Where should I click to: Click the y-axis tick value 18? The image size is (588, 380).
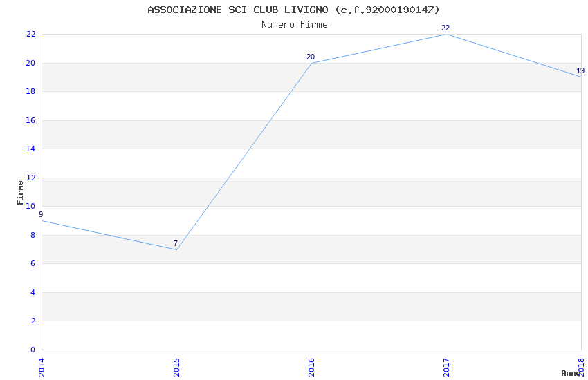(x=30, y=91)
